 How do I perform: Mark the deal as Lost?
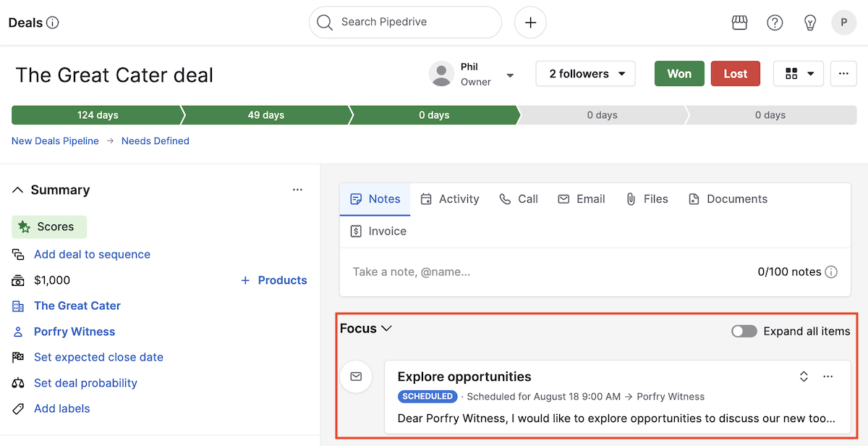(x=736, y=74)
